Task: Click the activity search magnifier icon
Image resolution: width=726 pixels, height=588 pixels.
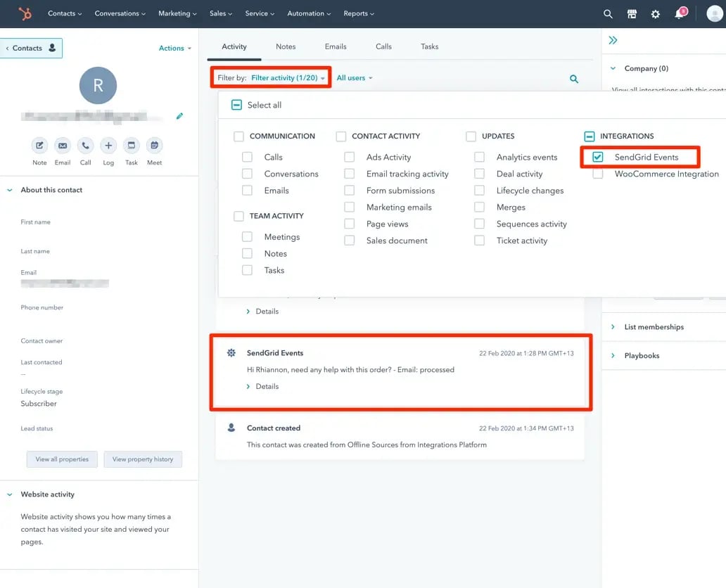Action: click(574, 79)
